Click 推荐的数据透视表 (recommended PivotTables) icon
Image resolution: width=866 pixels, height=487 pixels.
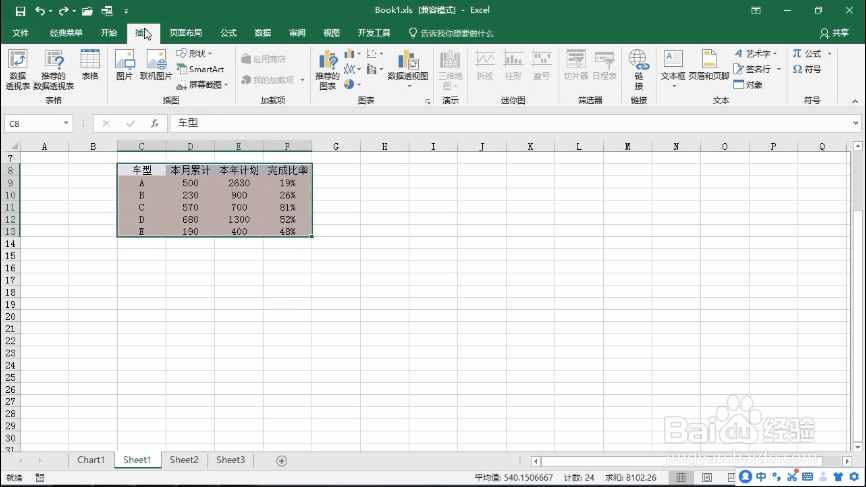pyautogui.click(x=54, y=70)
